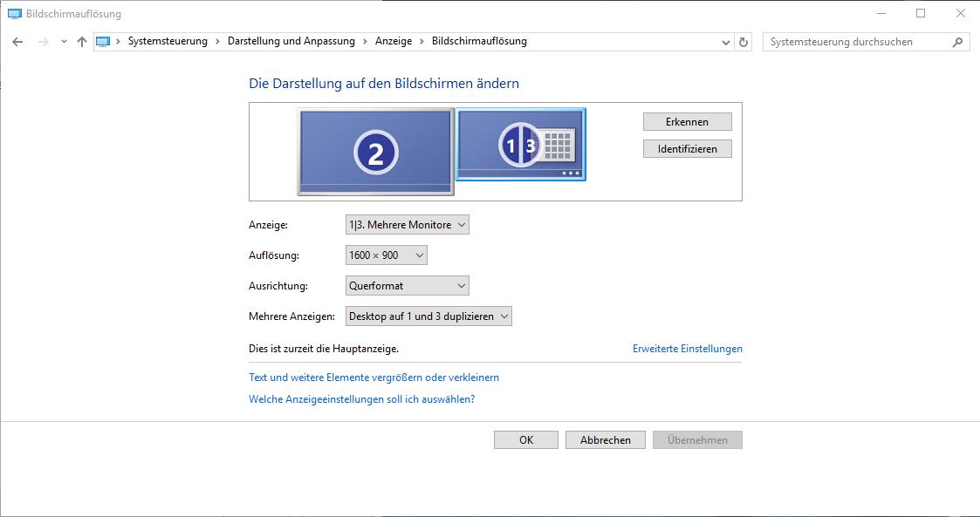Click the Übernehmen button
Image resolution: width=980 pixels, height=517 pixels.
pyautogui.click(x=697, y=439)
